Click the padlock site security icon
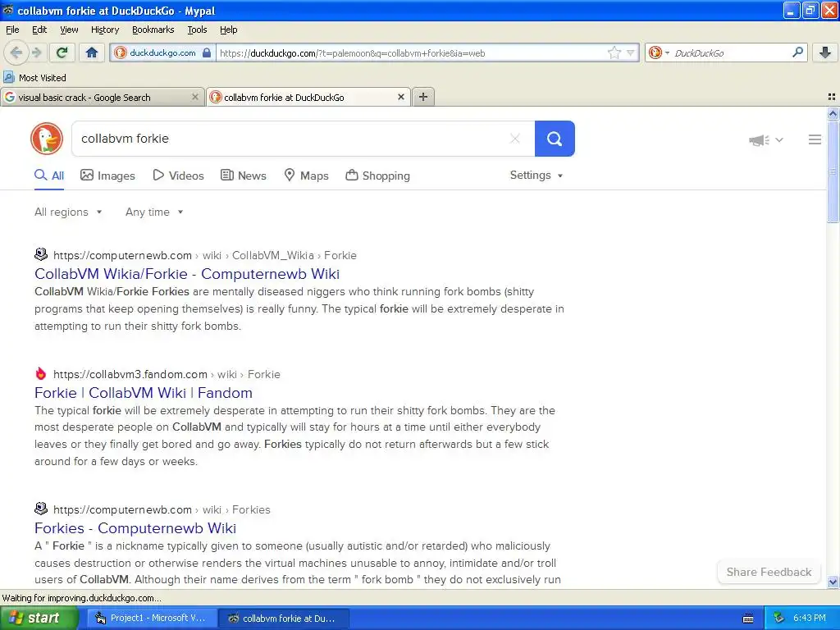Viewport: 840px width, 630px height. (x=207, y=52)
